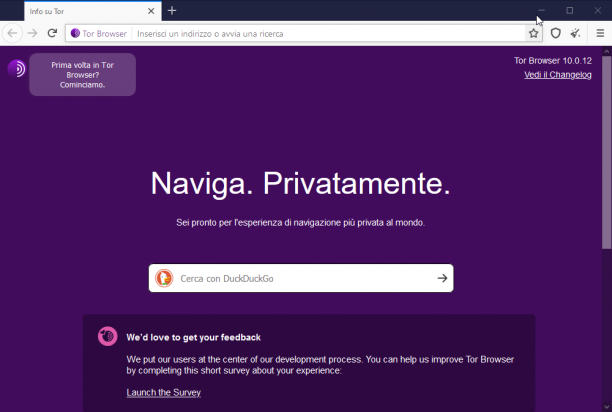
Task: Open the hamburger application menu
Action: 600,34
